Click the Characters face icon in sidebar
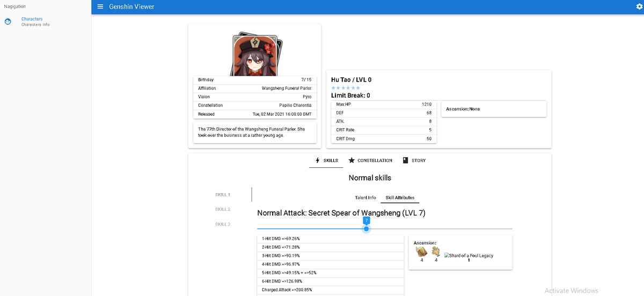The image size is (644, 296). 8,22
